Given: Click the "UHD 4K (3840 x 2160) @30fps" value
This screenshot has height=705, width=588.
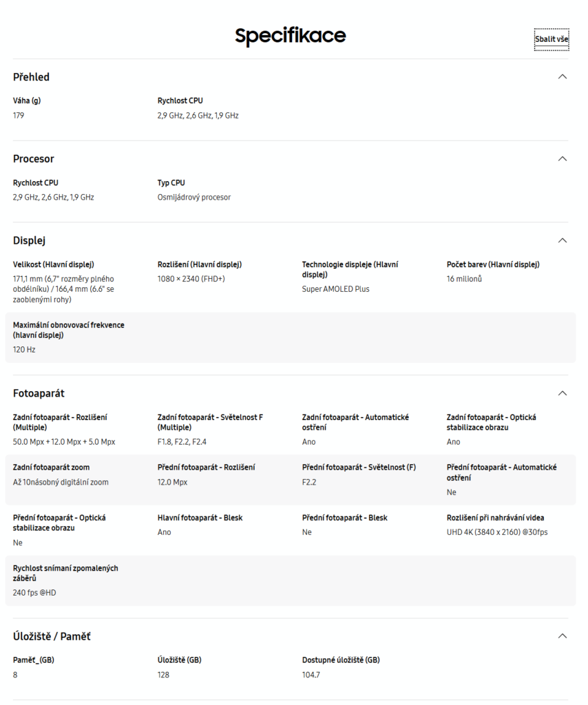Looking at the screenshot, I should (x=497, y=532).
